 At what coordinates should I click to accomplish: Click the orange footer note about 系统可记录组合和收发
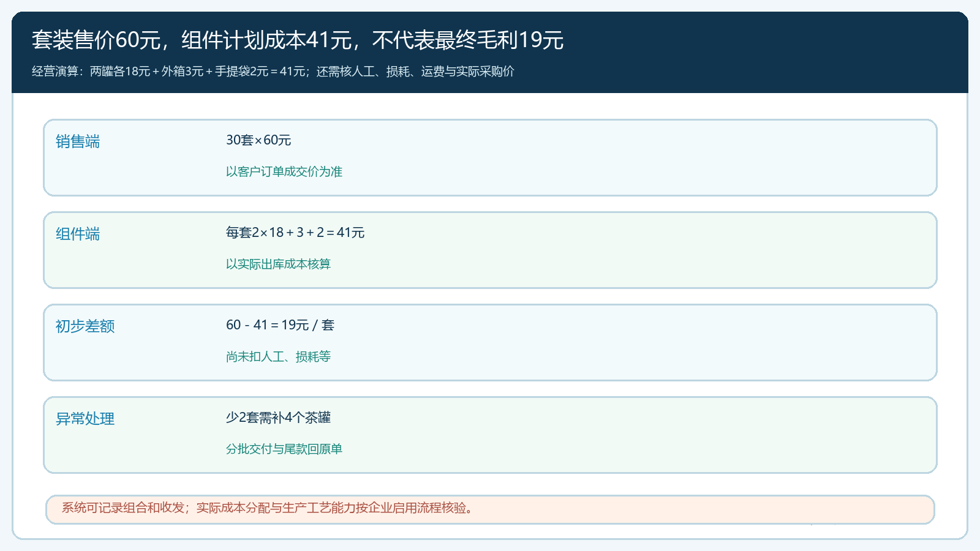490,509
